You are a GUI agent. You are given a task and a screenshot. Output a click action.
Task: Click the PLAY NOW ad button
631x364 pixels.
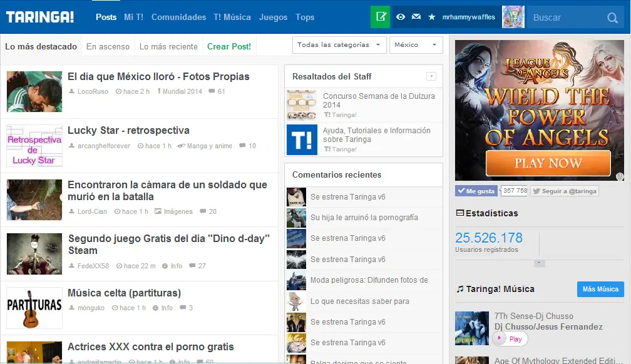click(548, 163)
